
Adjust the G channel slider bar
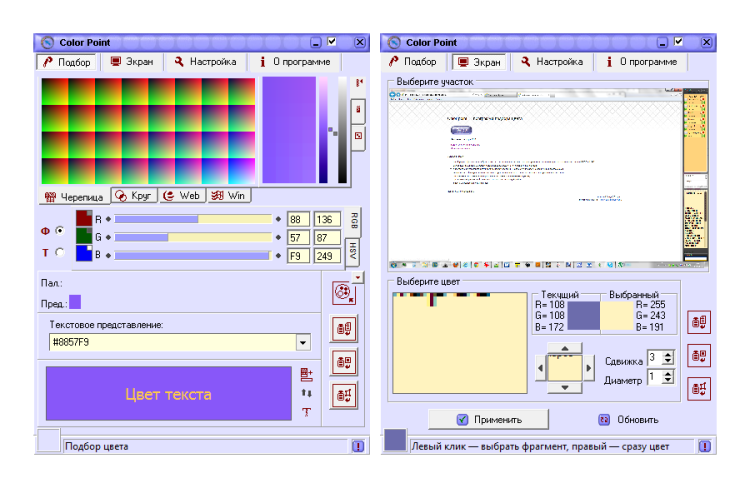point(193,237)
